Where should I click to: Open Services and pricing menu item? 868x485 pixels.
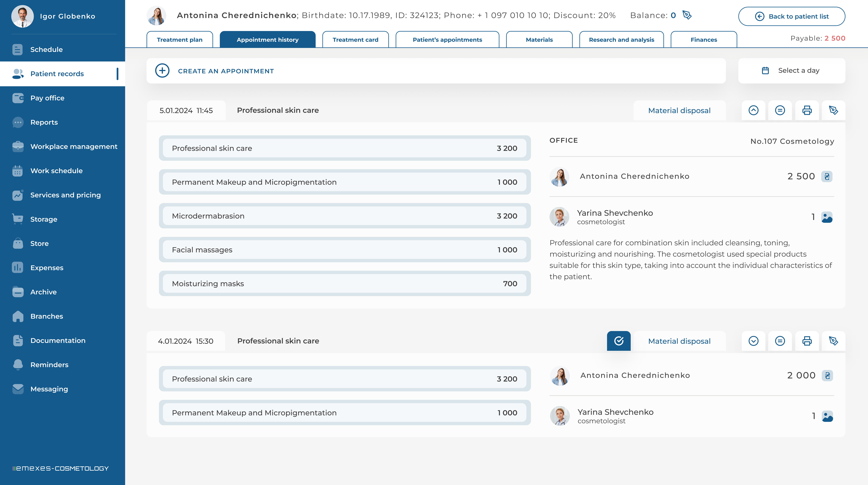click(x=65, y=195)
